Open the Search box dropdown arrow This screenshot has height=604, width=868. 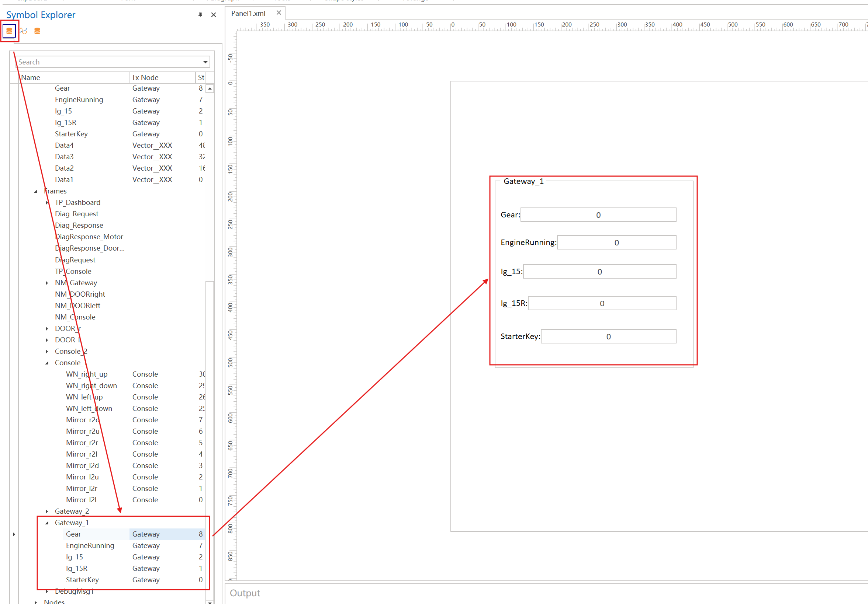[x=205, y=62]
